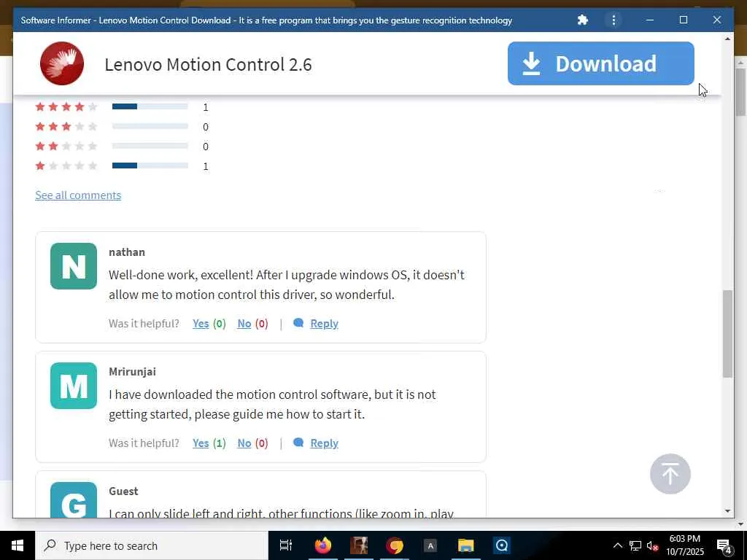The height and width of the screenshot is (560, 747).
Task: Click the four-star rating progress bar
Action: [x=150, y=106]
